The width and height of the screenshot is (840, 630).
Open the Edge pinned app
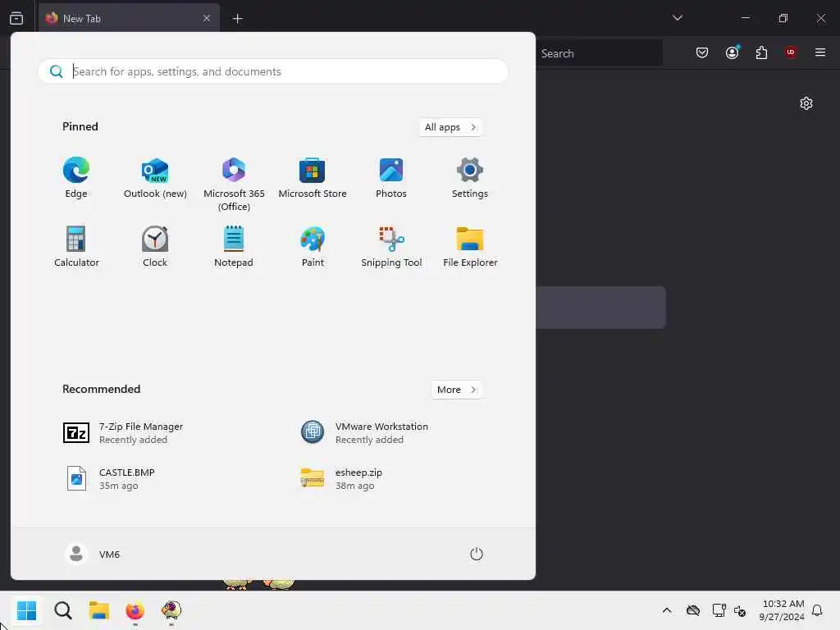click(76, 178)
